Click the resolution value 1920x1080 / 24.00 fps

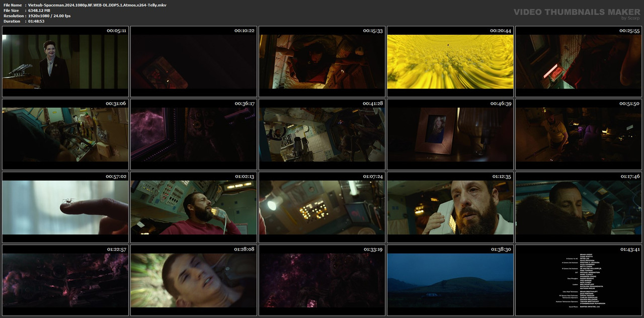pyautogui.click(x=49, y=16)
